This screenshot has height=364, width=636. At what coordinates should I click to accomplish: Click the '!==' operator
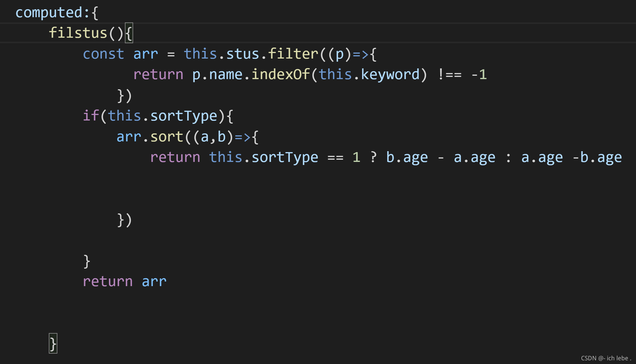(449, 75)
